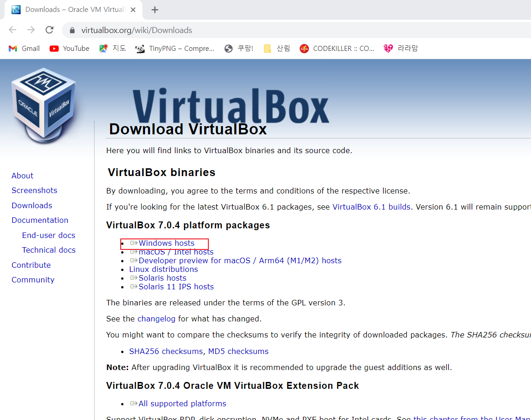Close the Downloads – Oracle VM VirtualBox tab
This screenshot has height=420, width=531.
pyautogui.click(x=133, y=10)
